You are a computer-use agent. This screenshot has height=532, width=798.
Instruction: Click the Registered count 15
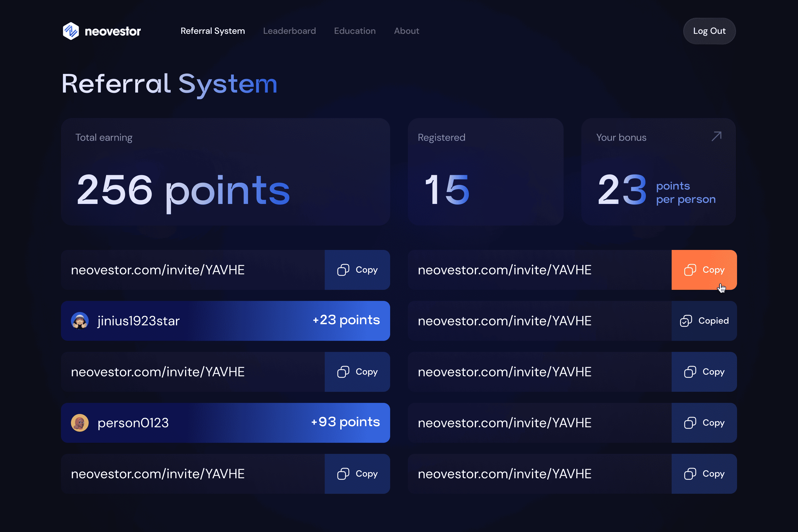coord(447,189)
